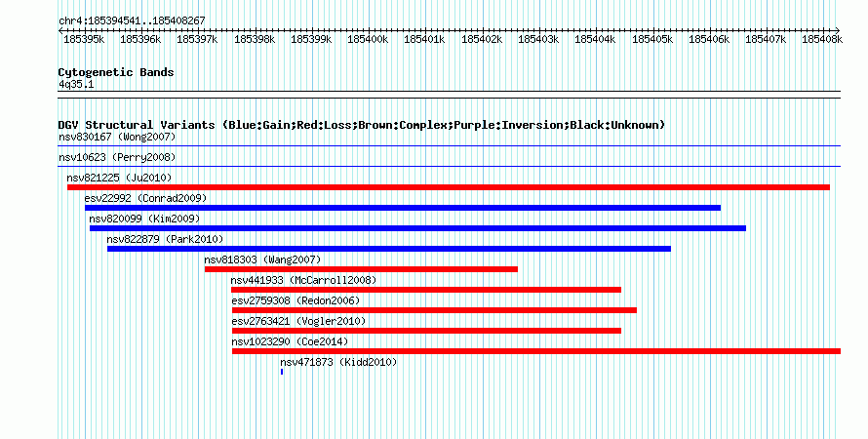
Task: Click the 185395k ruler tick label
Action: coord(84,39)
